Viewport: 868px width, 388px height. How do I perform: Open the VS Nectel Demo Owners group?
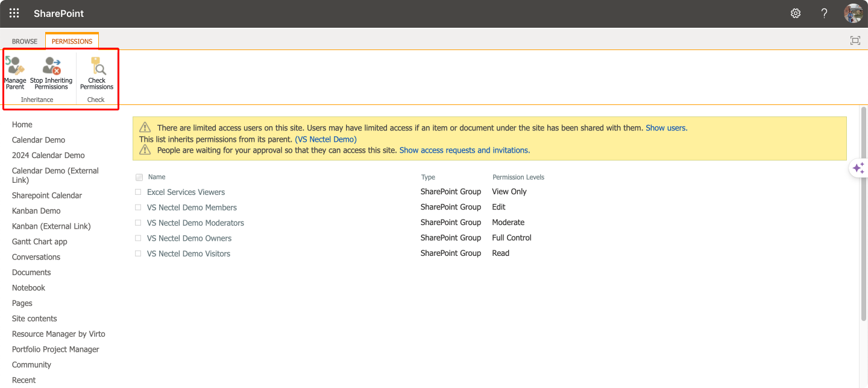click(189, 238)
